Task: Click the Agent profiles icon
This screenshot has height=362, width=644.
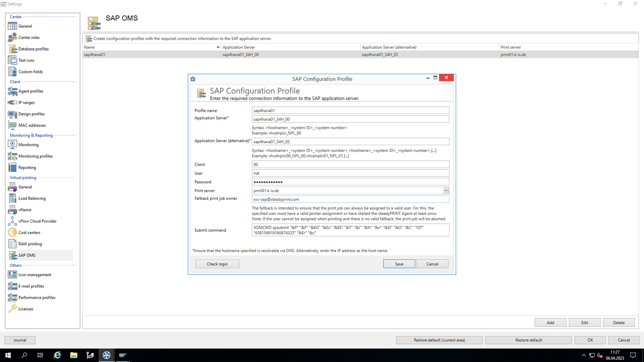Action: click(13, 91)
